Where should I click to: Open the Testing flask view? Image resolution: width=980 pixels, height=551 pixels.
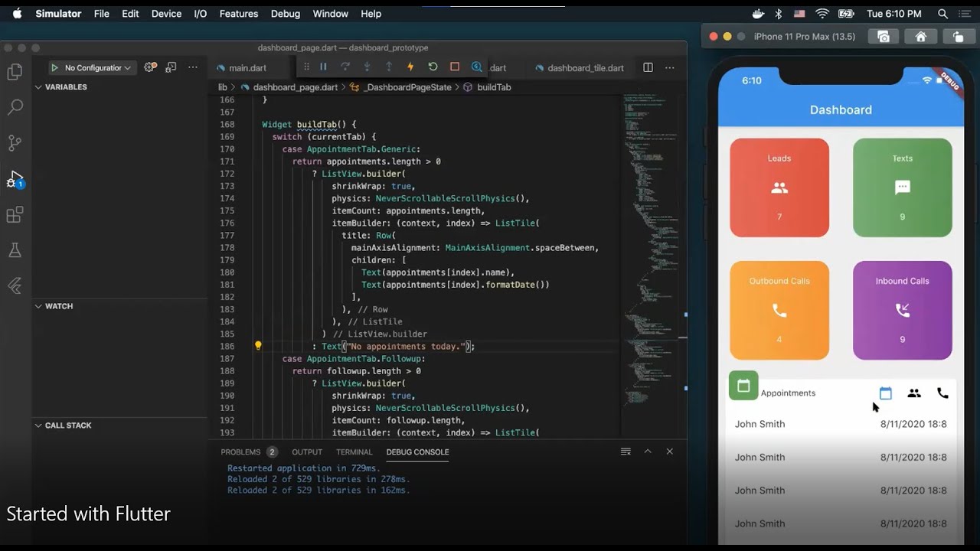(x=15, y=250)
